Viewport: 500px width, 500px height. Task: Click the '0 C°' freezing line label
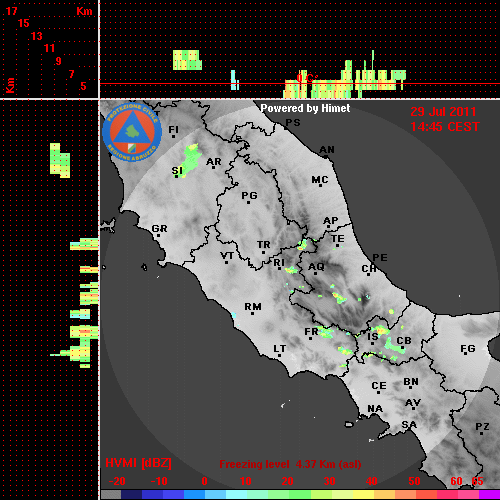tap(307, 78)
